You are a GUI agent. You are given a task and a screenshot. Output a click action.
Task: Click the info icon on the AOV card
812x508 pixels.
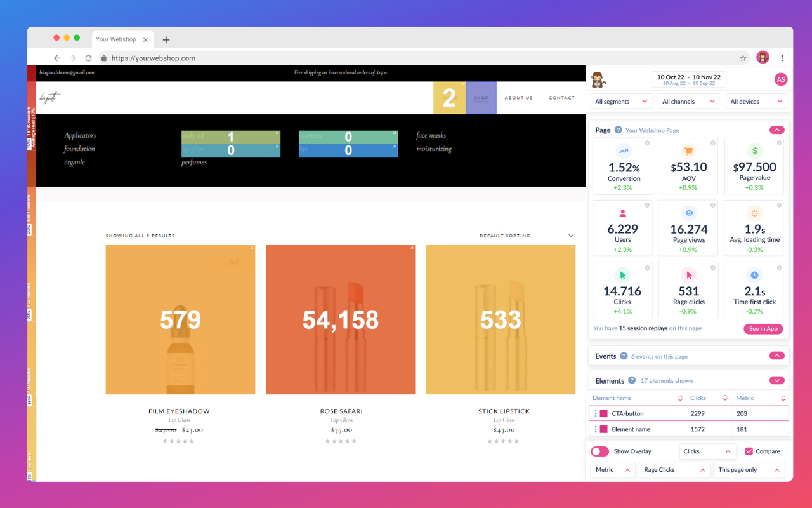point(713,143)
